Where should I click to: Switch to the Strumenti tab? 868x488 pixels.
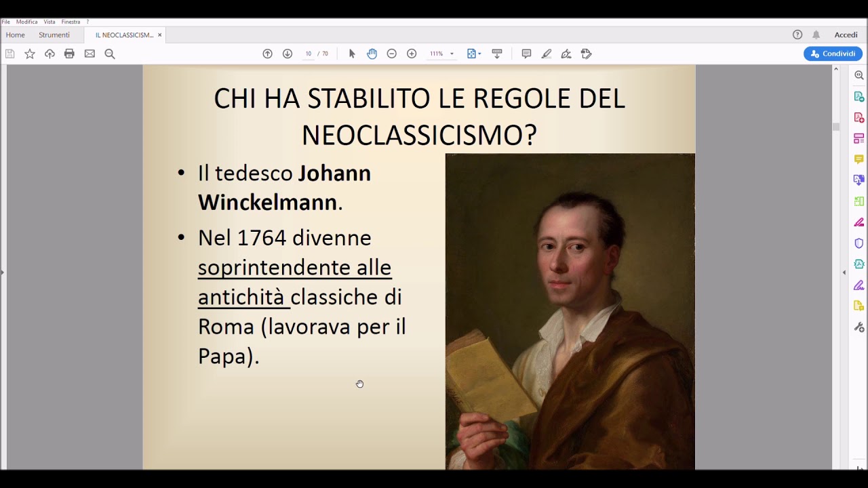click(x=54, y=35)
